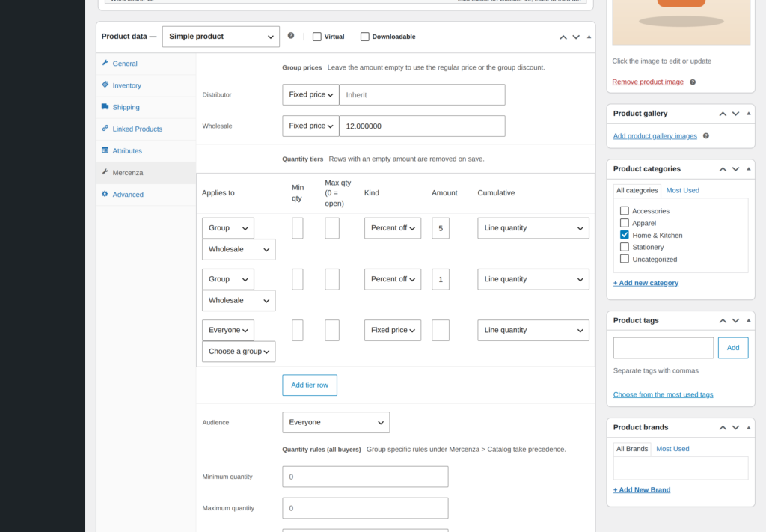Collapse the Product brands panel
766x532 pixels.
click(748, 427)
